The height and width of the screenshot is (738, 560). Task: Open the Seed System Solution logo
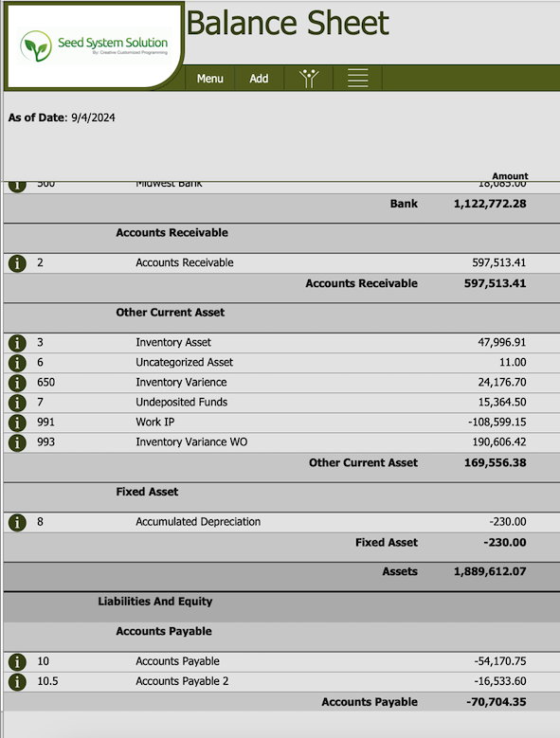[94, 46]
